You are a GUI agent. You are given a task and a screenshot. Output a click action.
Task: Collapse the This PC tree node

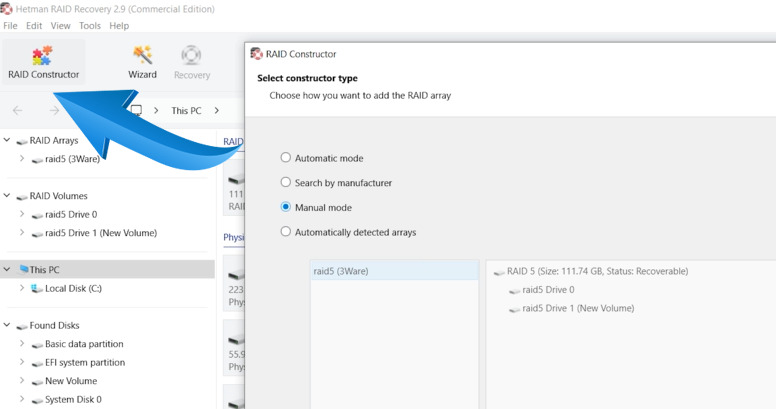7,269
